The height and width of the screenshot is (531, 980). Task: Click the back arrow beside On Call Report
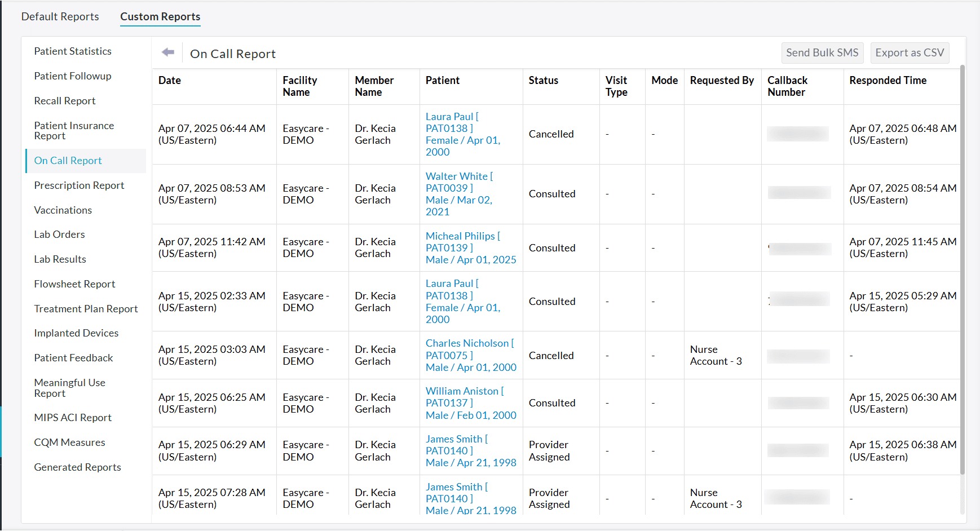pos(167,52)
